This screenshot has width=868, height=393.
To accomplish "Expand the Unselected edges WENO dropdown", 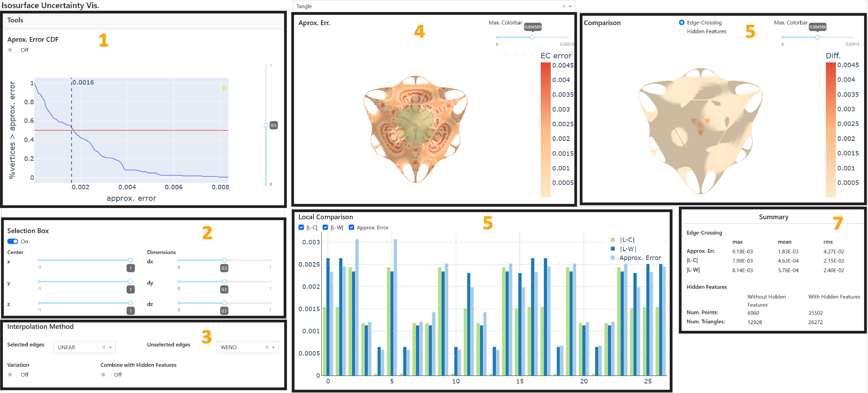I will 273,347.
